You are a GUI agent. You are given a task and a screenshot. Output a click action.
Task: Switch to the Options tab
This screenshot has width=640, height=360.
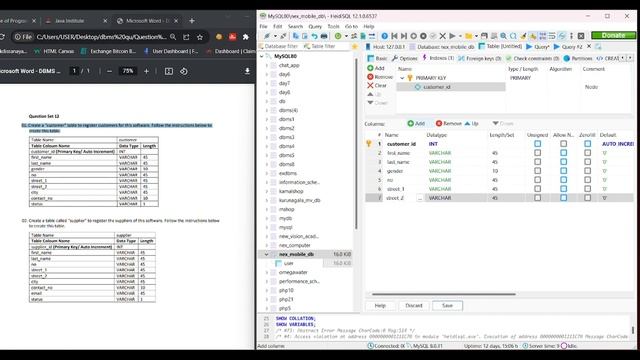pyautogui.click(x=404, y=58)
